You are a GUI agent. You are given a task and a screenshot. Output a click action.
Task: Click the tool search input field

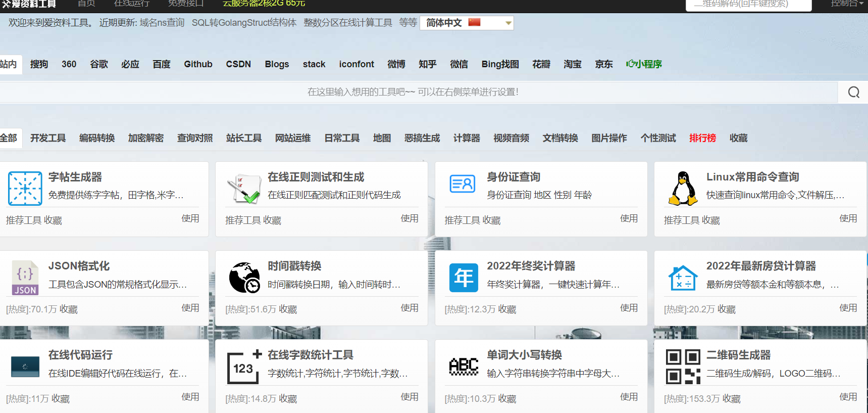(x=413, y=92)
